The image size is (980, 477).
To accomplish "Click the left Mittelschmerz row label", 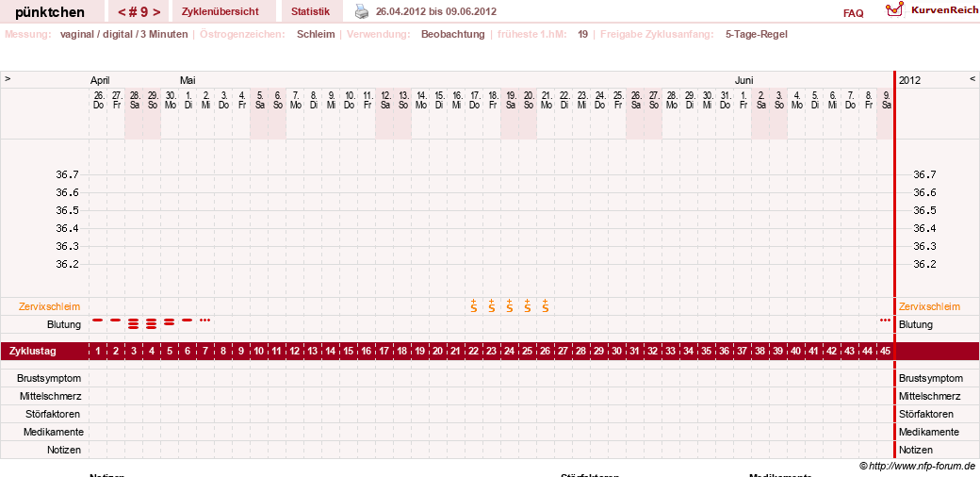I will pos(53,396).
